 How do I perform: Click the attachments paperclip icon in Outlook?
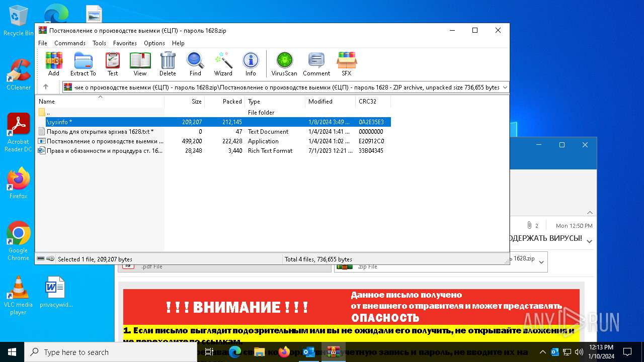[529, 225]
